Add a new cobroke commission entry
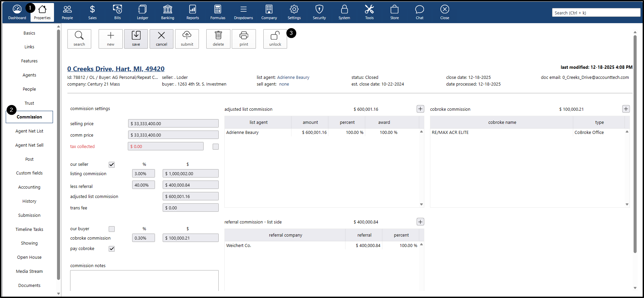The width and height of the screenshot is (644, 298). 626,109
